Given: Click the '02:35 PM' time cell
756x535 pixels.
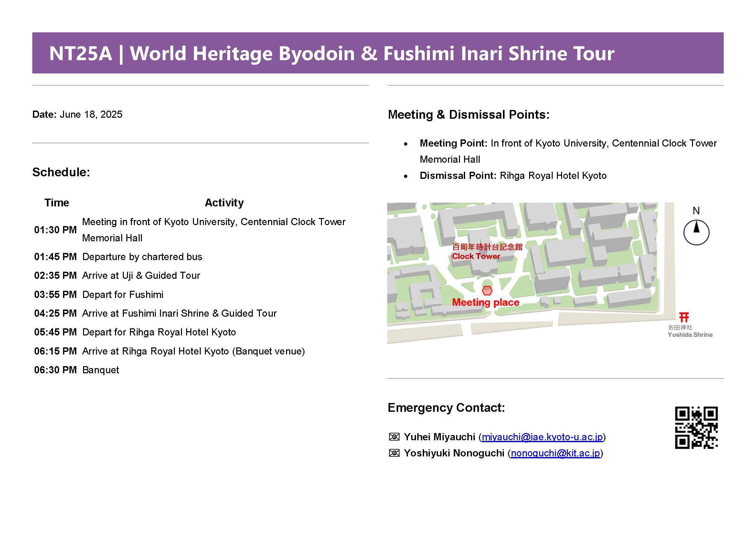Looking at the screenshot, I should pyautogui.click(x=55, y=275).
